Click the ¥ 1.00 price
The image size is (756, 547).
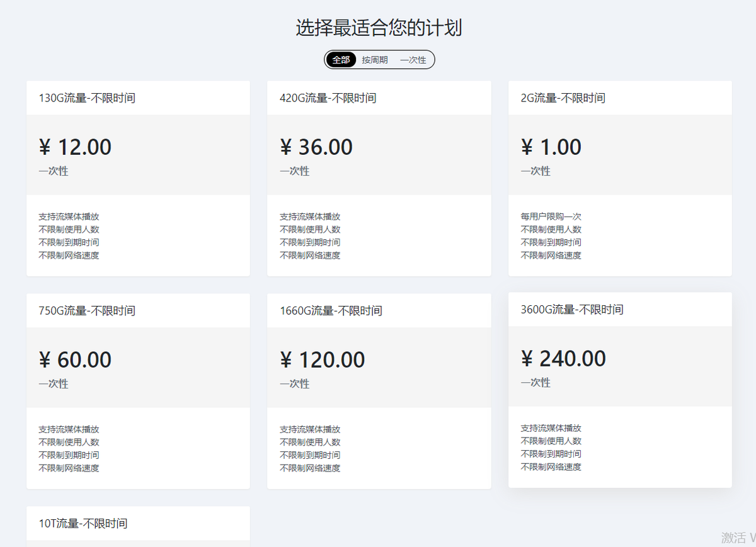pos(551,147)
